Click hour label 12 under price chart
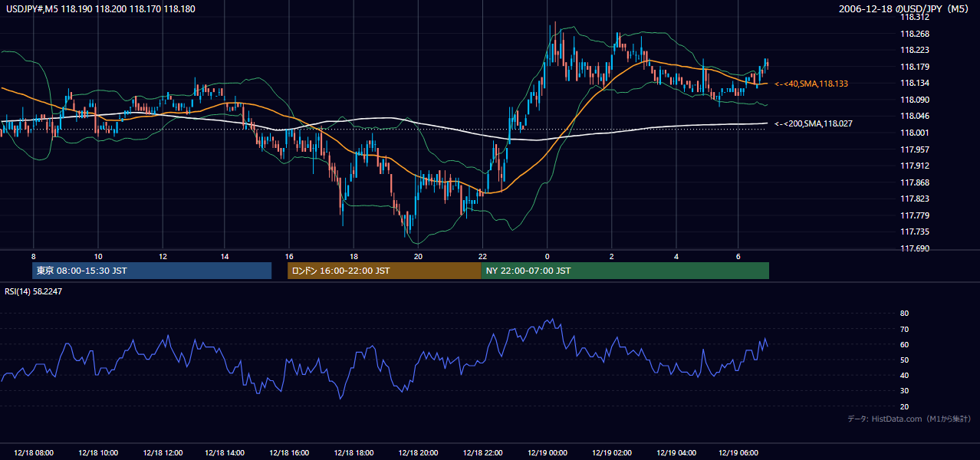 (163, 256)
